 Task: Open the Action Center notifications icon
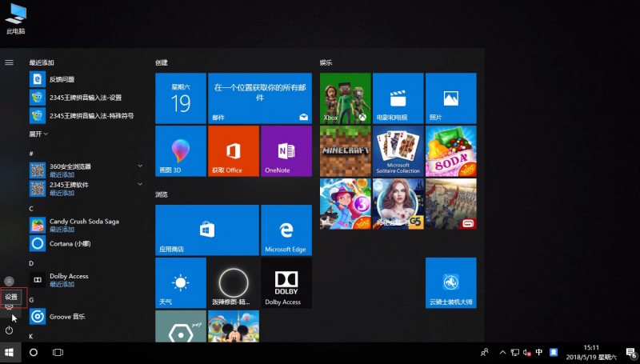(x=630, y=353)
